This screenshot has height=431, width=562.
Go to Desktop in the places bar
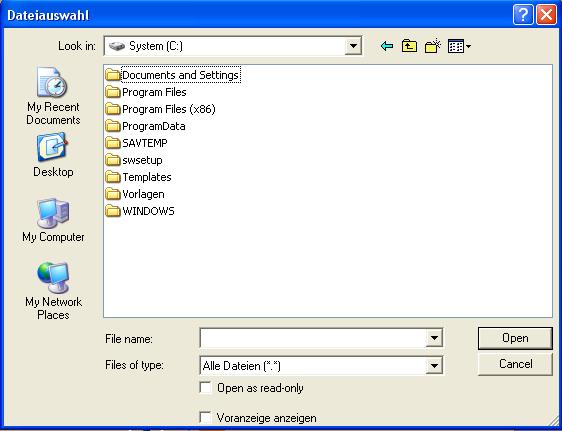point(53,155)
